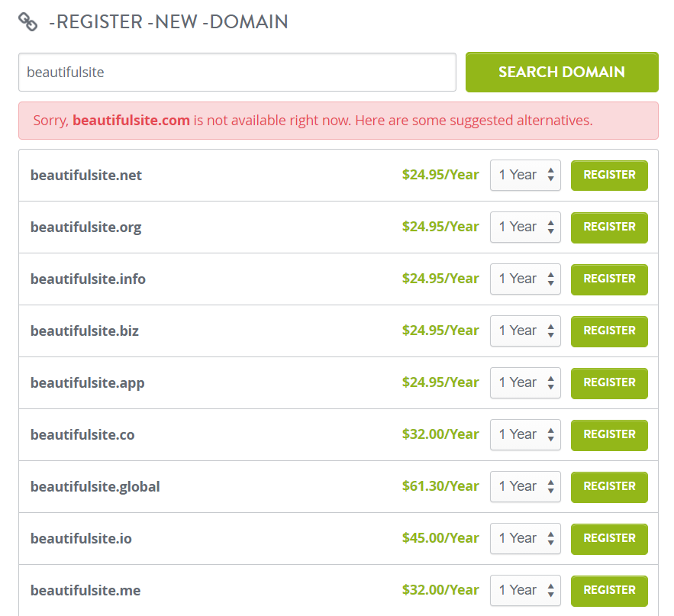Open year dropdown for beautifulsite.app
The height and width of the screenshot is (616, 674).
[525, 382]
